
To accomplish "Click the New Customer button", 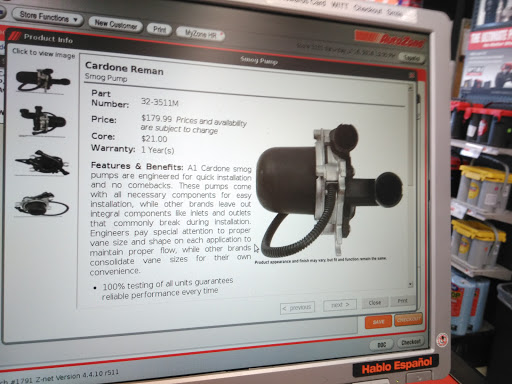I will click(115, 24).
